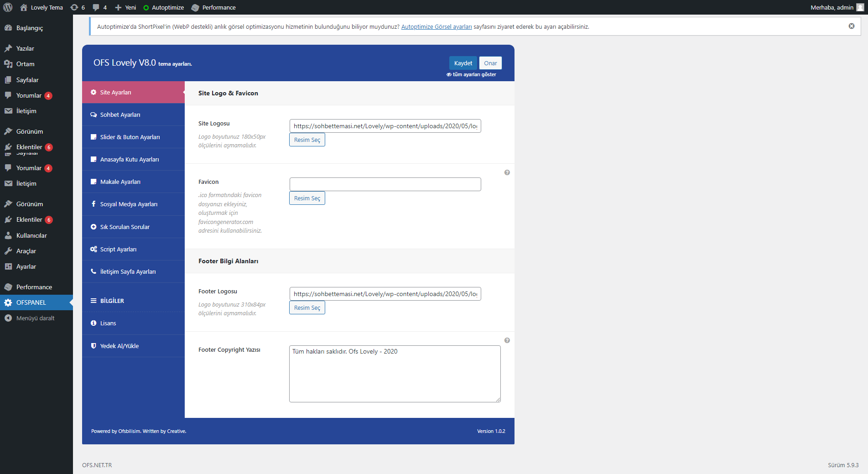Click the BİLGİLER section header

[133, 301]
